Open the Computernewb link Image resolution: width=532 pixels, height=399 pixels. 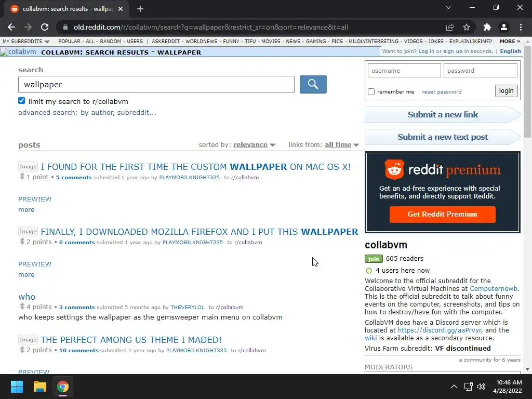tap(494, 289)
